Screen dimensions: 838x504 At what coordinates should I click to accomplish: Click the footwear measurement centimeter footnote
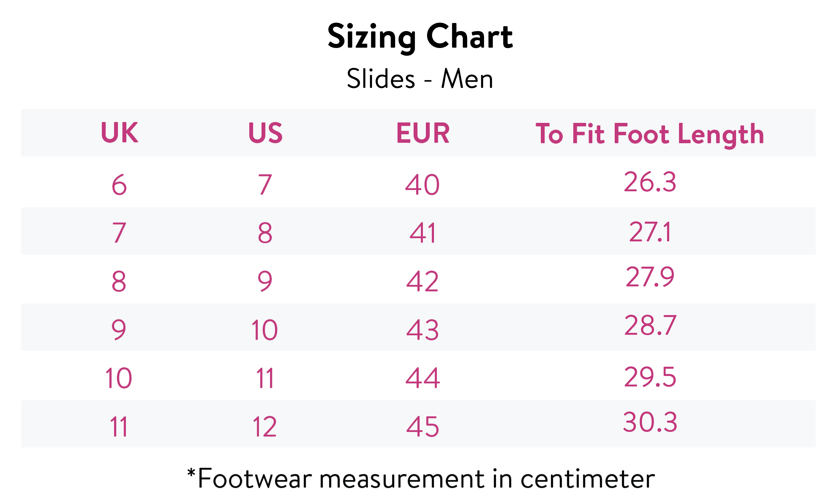click(x=421, y=479)
